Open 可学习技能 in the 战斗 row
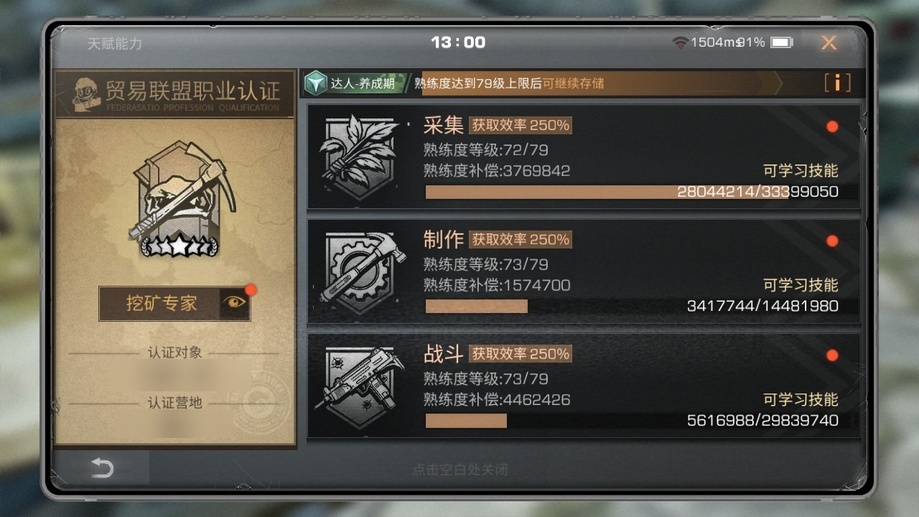919x517 pixels. point(800,399)
